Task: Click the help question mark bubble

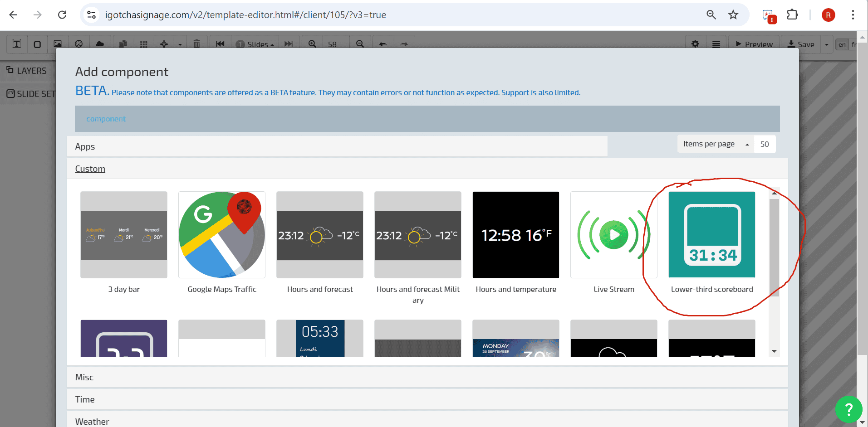Action: (x=848, y=409)
